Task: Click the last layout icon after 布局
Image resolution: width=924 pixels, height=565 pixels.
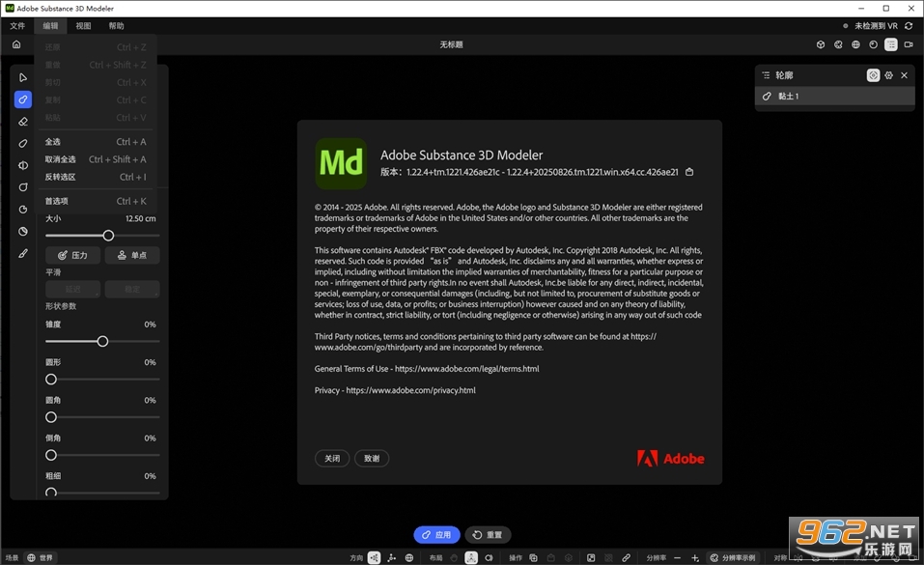Action: pos(489,557)
